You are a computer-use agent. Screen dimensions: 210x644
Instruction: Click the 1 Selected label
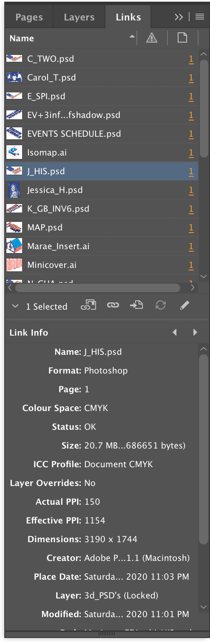pyautogui.click(x=47, y=307)
